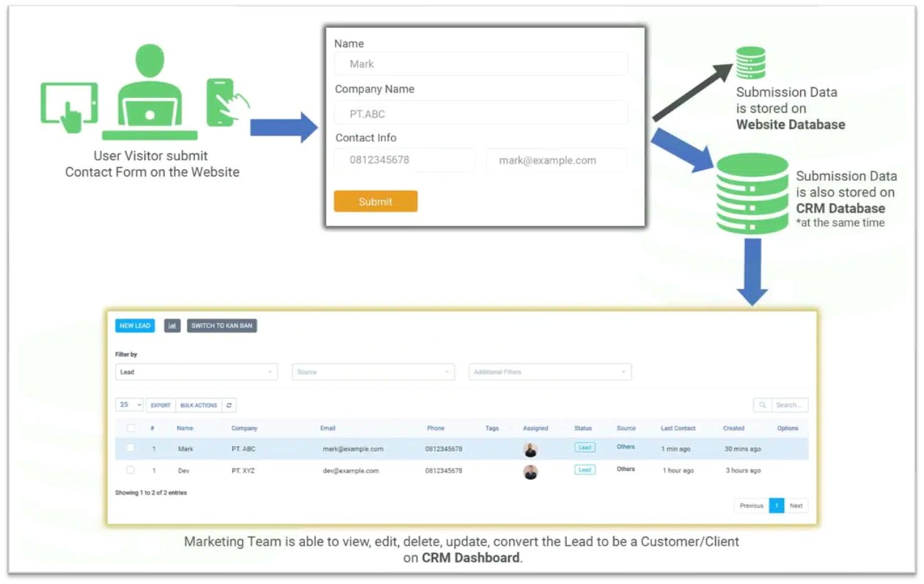Image resolution: width=924 pixels, height=584 pixels.
Task: Click the New Lead button
Action: point(135,326)
